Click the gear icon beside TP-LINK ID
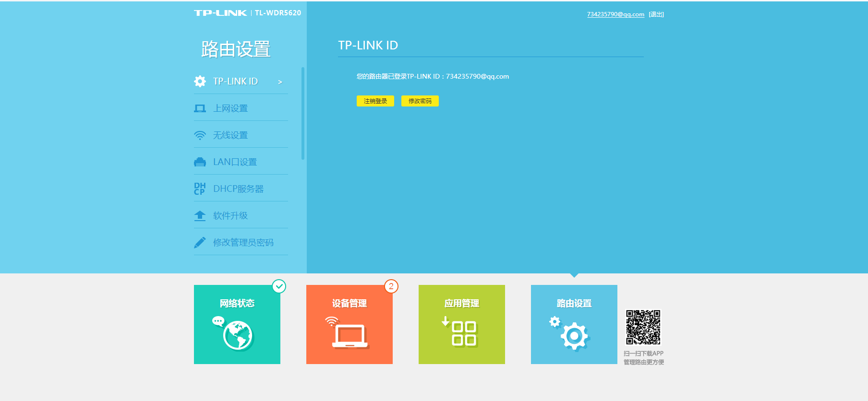The height and width of the screenshot is (401, 868). point(200,82)
